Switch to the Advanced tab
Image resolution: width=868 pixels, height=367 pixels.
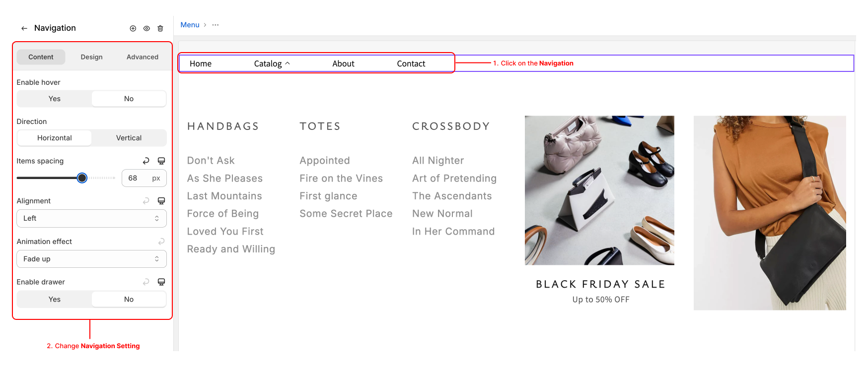coord(143,57)
